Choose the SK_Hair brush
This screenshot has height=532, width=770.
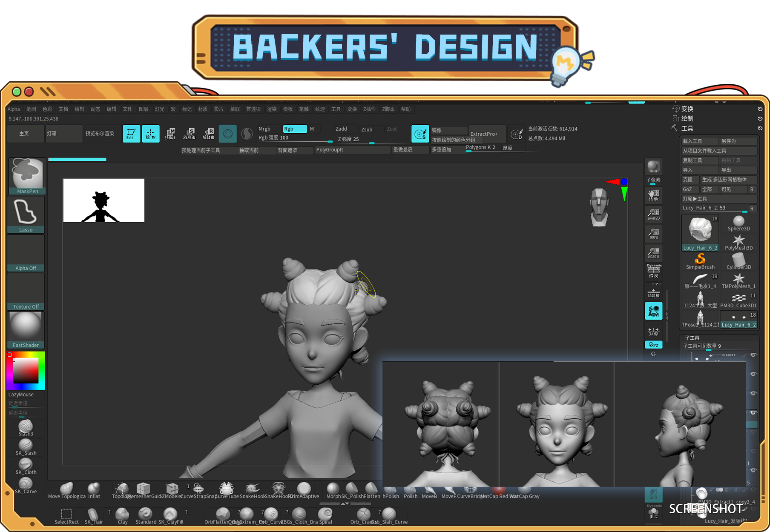click(x=94, y=516)
